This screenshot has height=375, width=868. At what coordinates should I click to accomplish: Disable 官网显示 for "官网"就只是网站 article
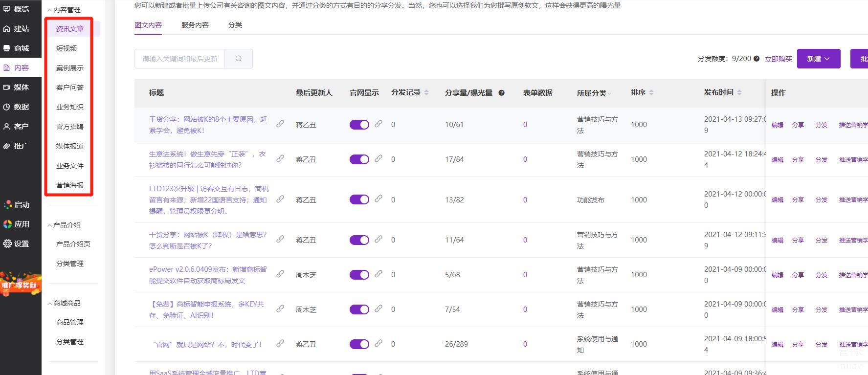359,344
